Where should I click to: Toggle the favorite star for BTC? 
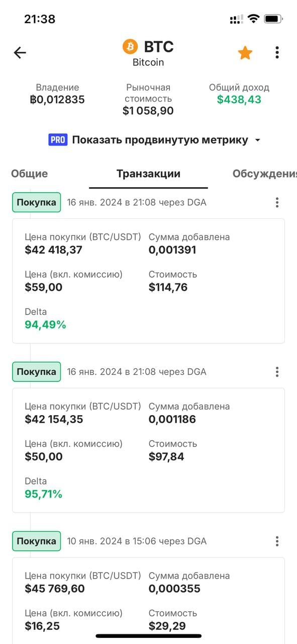pos(245,52)
